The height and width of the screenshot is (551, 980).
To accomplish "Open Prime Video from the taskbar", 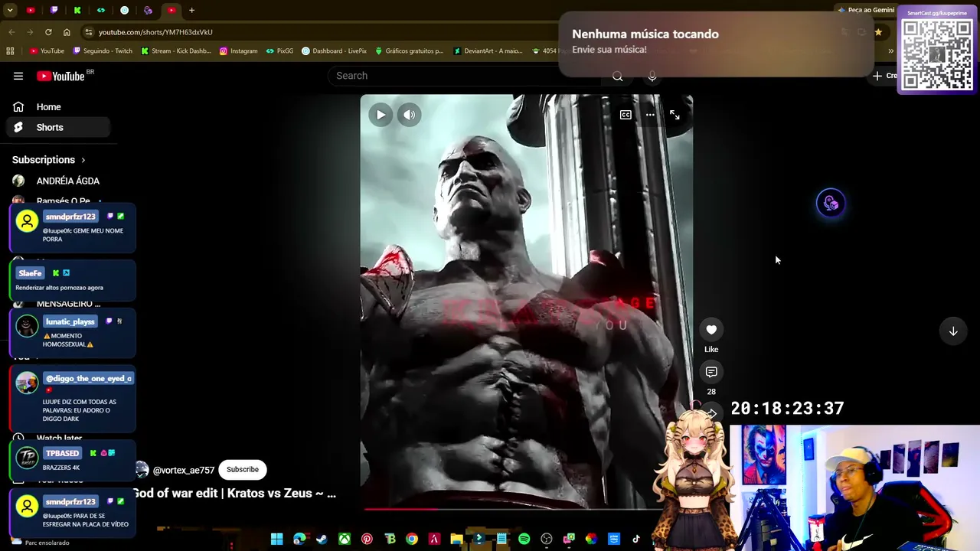I will click(x=614, y=540).
